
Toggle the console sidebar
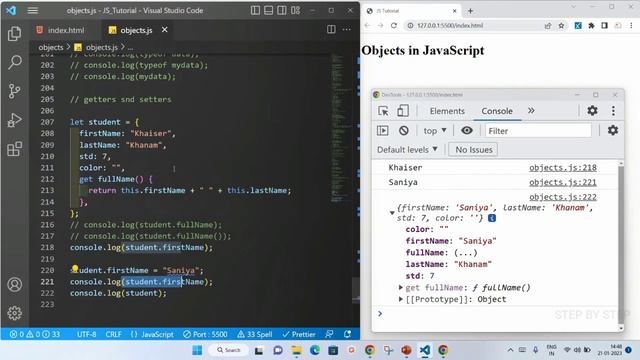pyautogui.click(x=382, y=130)
